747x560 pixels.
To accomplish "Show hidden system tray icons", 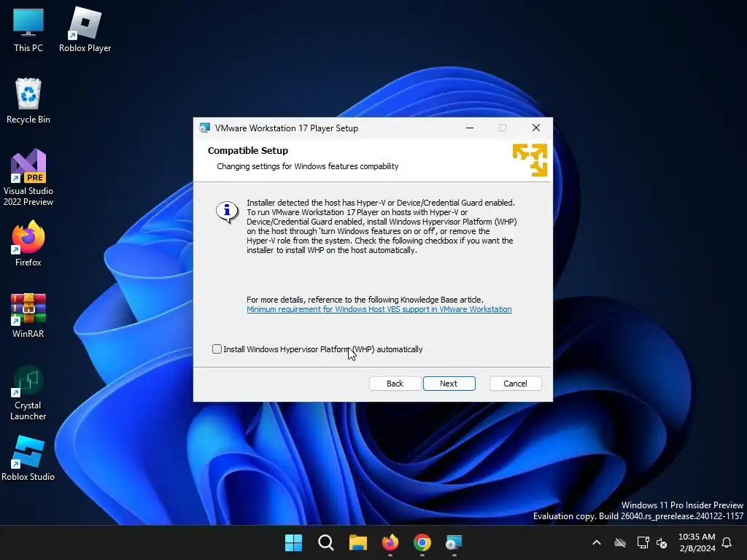I will coord(597,542).
